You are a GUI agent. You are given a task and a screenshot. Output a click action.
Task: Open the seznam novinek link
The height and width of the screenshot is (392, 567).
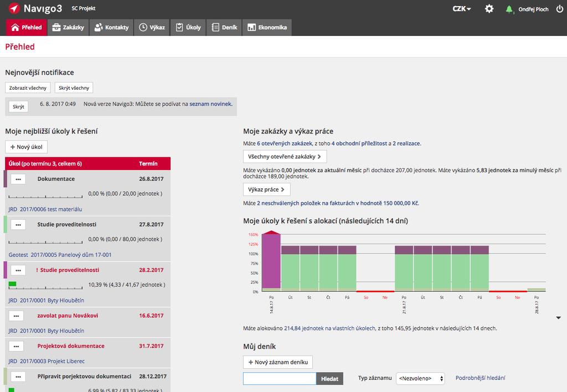coord(210,104)
